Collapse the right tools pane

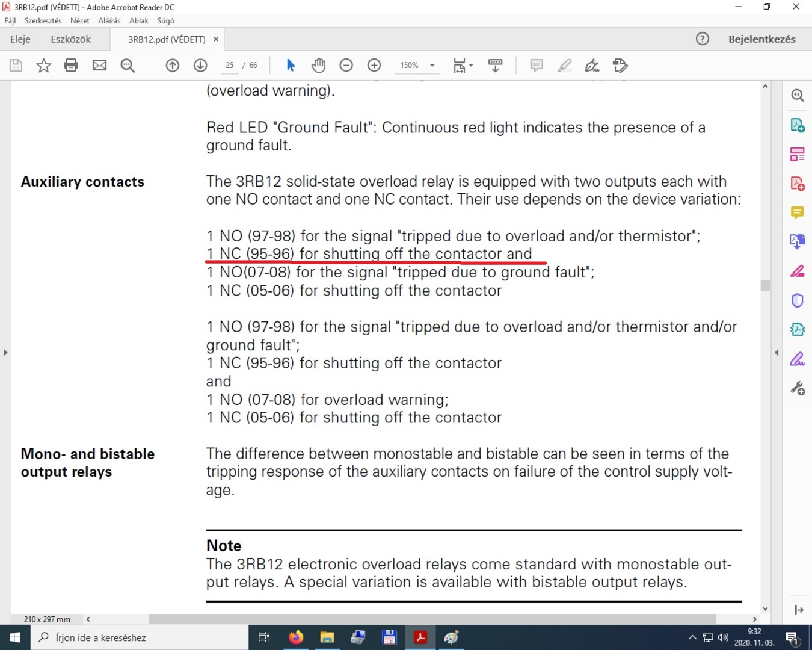(x=777, y=353)
